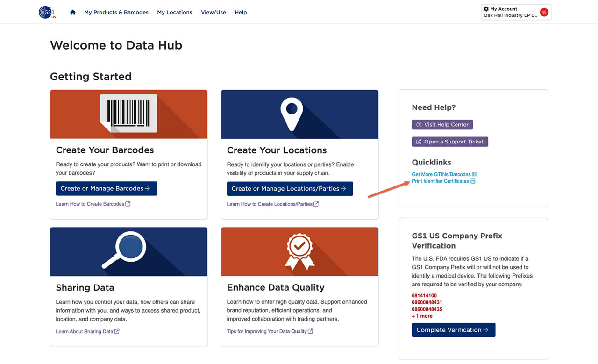Open the View/Use menu

pyautogui.click(x=213, y=12)
